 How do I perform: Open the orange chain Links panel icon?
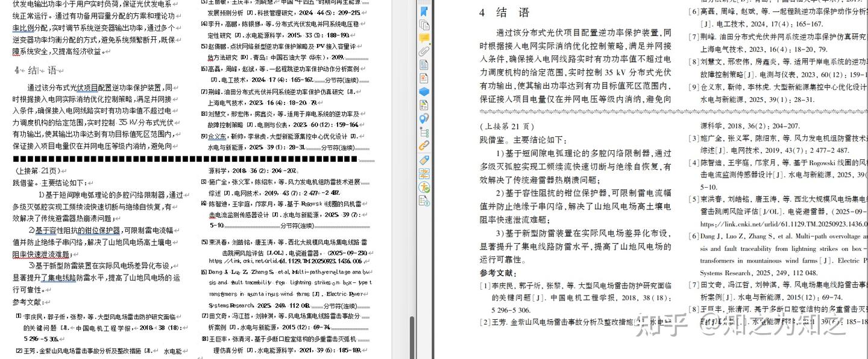point(424,145)
